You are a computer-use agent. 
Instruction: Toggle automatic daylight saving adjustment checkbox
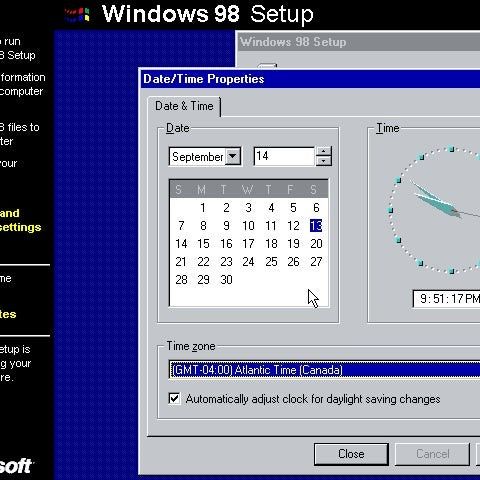pyautogui.click(x=174, y=398)
